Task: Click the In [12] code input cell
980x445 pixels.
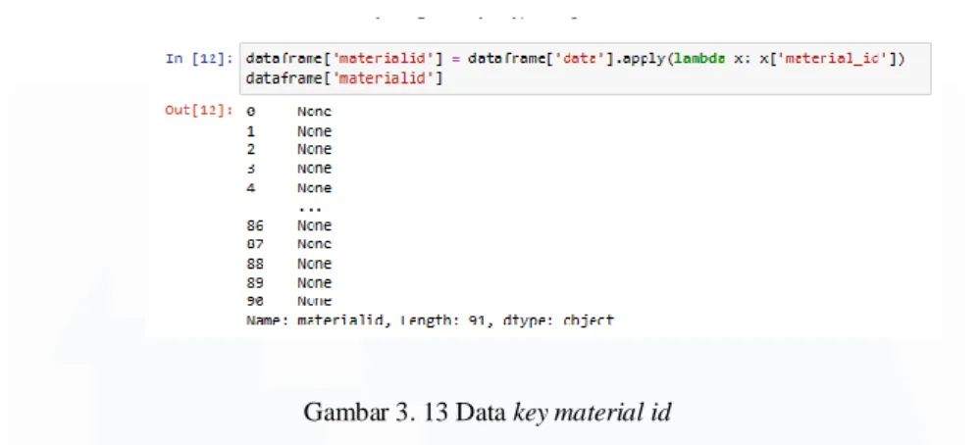Action: point(586,69)
